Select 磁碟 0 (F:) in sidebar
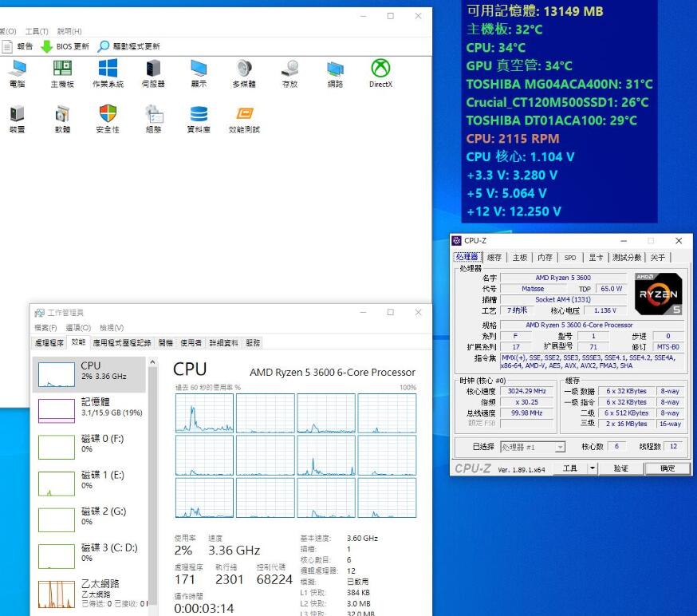 (89, 447)
